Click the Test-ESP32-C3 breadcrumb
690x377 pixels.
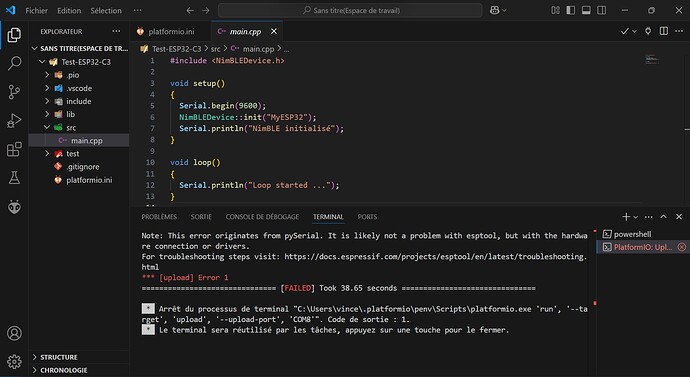176,49
